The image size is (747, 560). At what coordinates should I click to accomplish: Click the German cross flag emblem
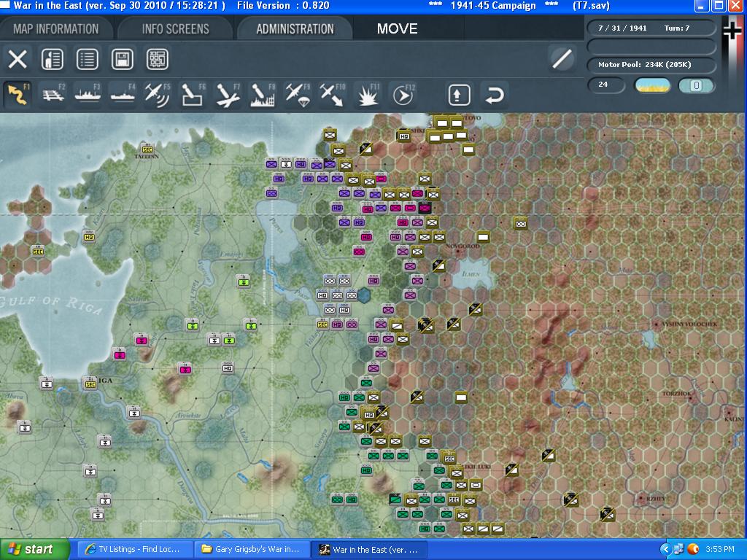pos(732,32)
